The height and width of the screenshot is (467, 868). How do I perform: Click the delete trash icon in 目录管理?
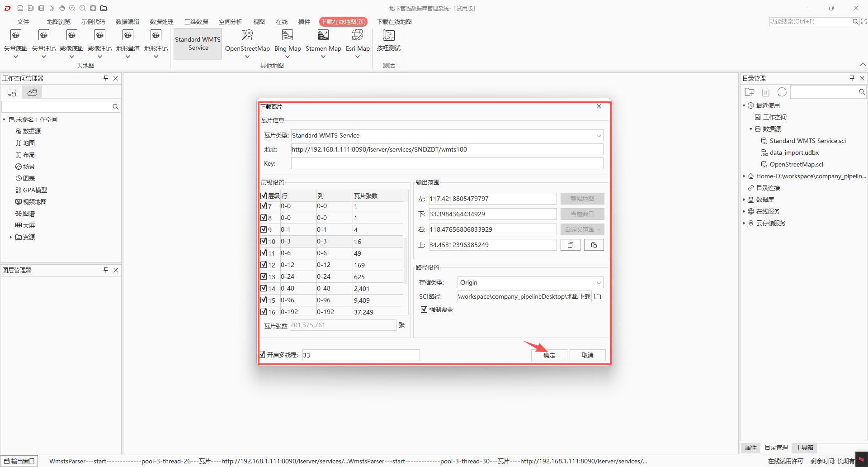(x=766, y=92)
